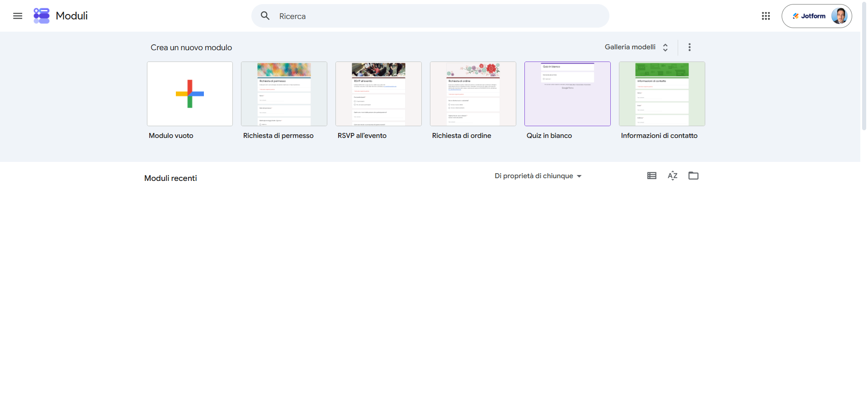Click the Informazioni di contatto label

click(x=659, y=136)
